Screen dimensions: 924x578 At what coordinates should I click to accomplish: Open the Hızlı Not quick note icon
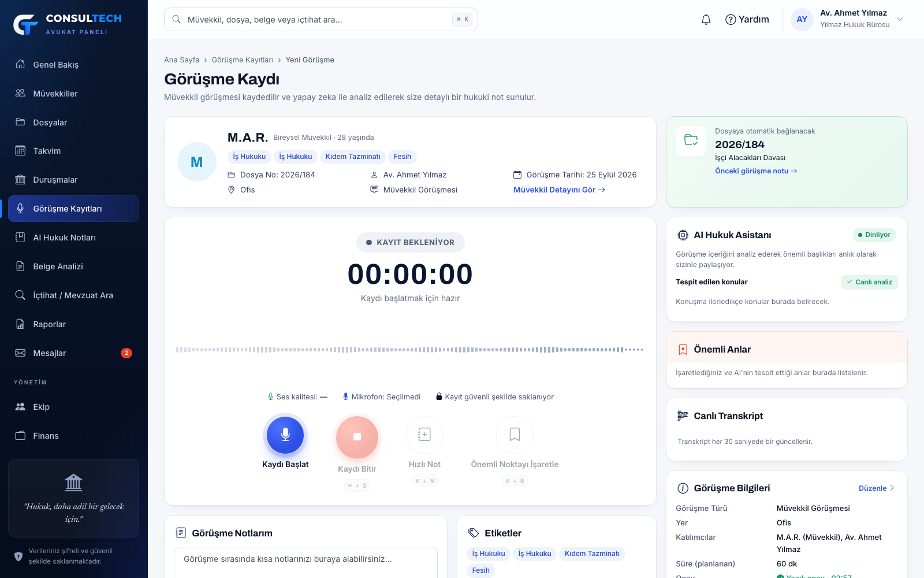[424, 435]
